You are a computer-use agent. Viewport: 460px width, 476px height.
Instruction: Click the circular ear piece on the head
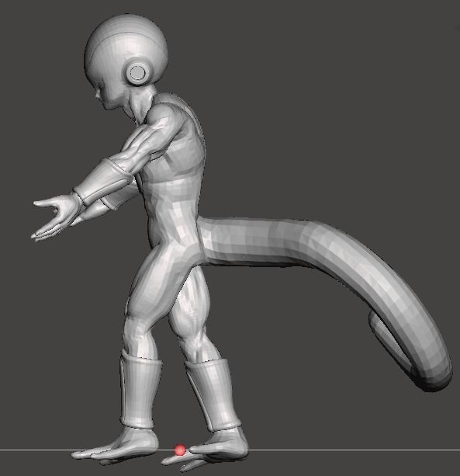pyautogui.click(x=139, y=72)
